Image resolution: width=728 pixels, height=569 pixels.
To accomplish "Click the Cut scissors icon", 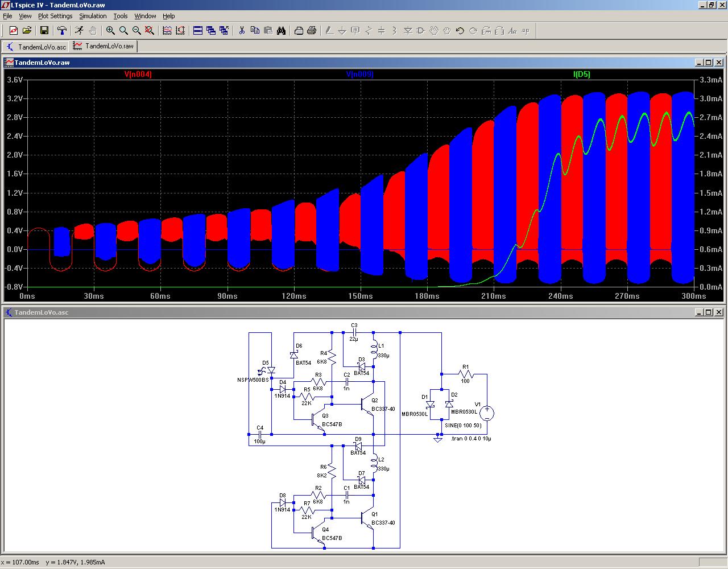I will click(242, 31).
